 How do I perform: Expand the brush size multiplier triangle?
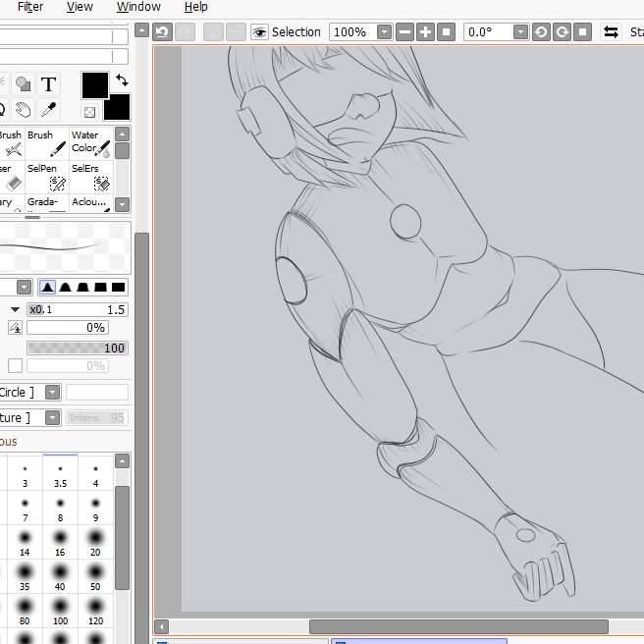15,309
